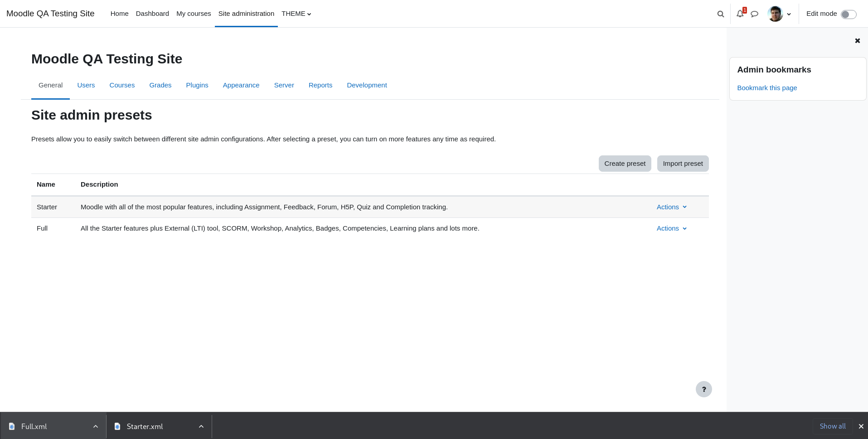Click the Starter preset name cell
Image resolution: width=868 pixels, height=439 pixels.
(x=47, y=207)
